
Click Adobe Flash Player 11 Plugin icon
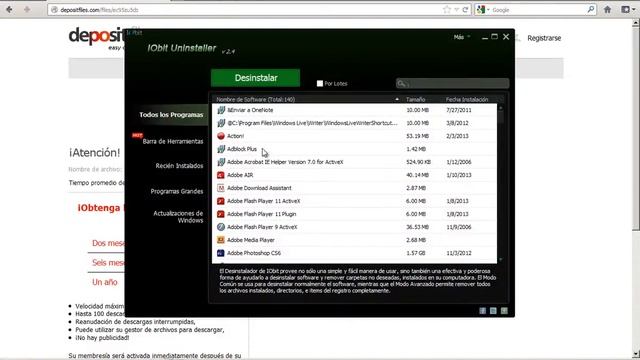click(221, 214)
